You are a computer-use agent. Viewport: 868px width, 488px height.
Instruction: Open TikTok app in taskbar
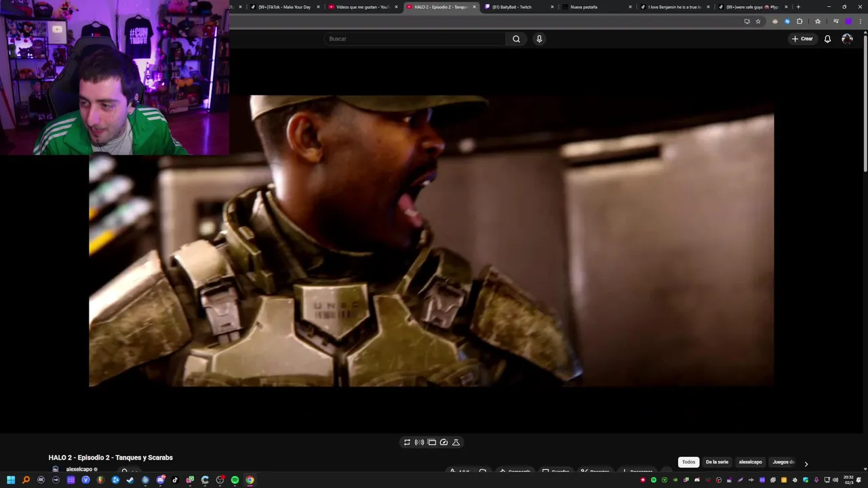tap(175, 480)
